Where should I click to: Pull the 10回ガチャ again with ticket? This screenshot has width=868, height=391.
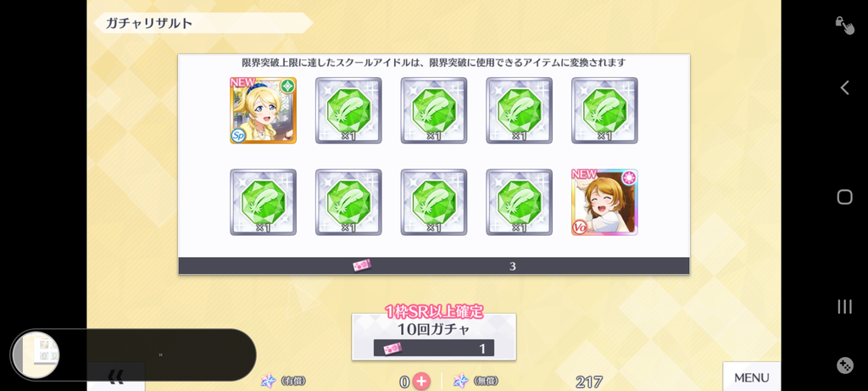[x=434, y=337]
